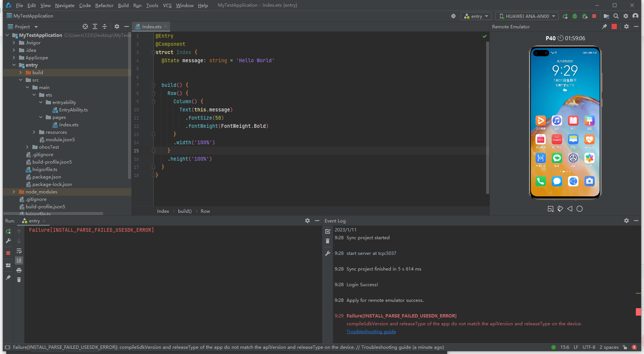Toggle scroll to end in Run console

(x=19, y=260)
